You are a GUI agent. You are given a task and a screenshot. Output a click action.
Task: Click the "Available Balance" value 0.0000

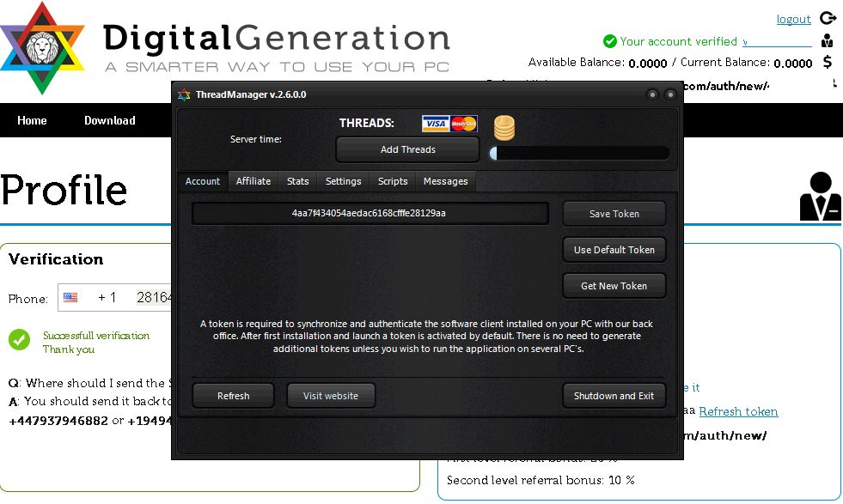(648, 64)
